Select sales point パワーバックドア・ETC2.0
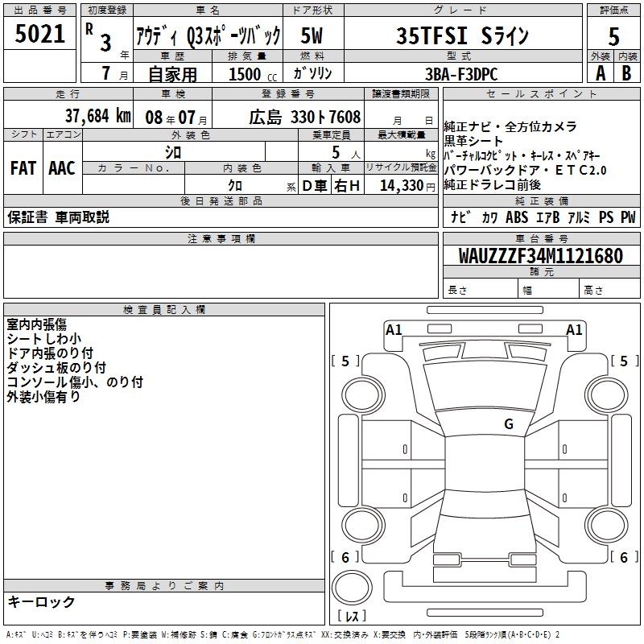The height and width of the screenshot is (644, 644). pos(525,170)
